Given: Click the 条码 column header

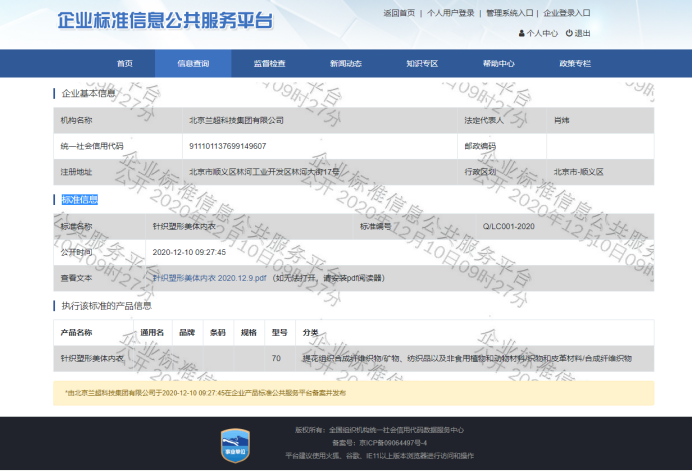Looking at the screenshot, I should pyautogui.click(x=218, y=332).
